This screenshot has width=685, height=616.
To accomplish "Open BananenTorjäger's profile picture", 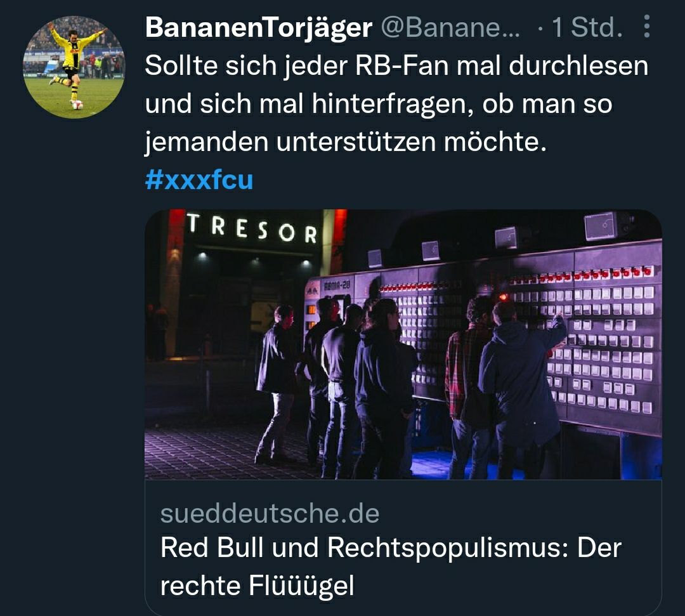I will [74, 67].
